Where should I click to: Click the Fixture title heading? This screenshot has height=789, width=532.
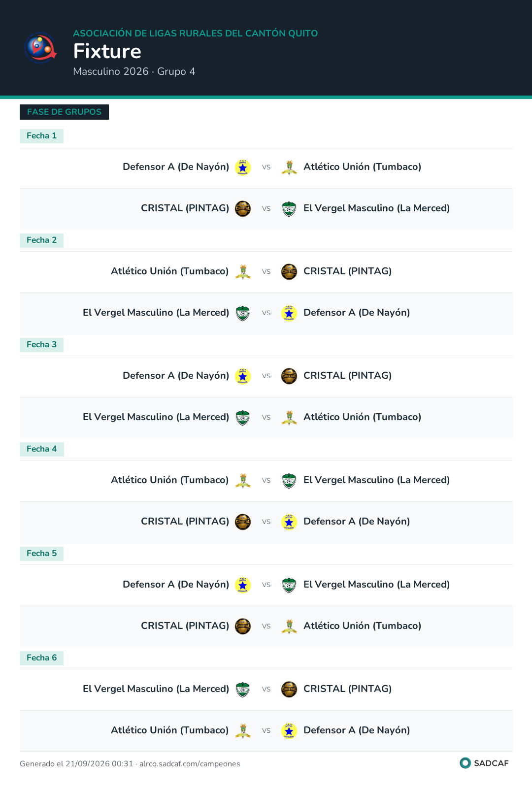[x=107, y=51]
